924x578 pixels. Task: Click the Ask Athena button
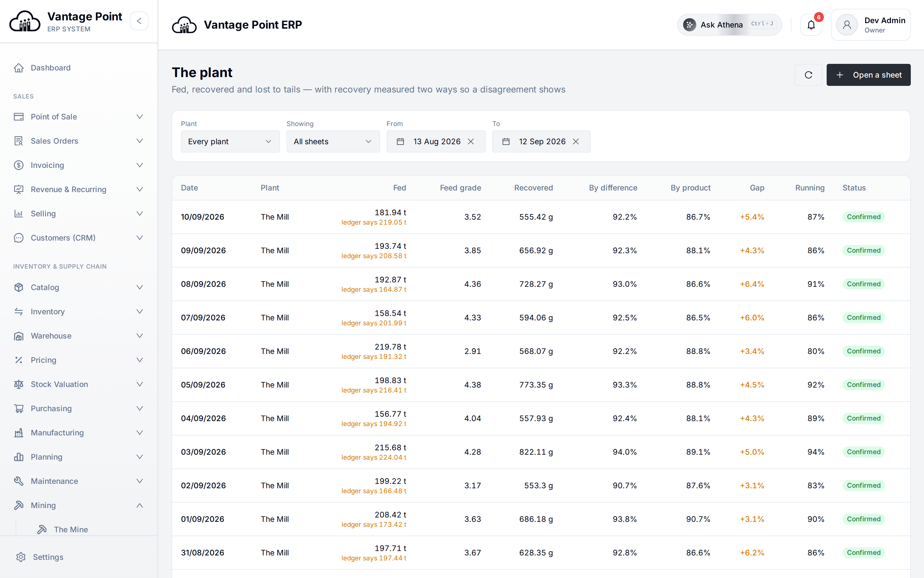pyautogui.click(x=729, y=25)
